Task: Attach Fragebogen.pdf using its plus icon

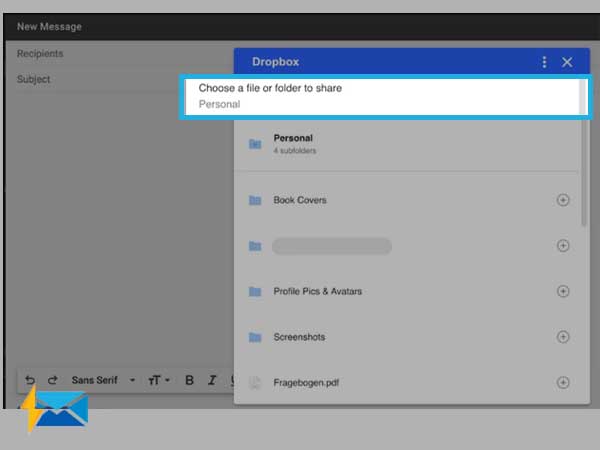Action: (562, 382)
